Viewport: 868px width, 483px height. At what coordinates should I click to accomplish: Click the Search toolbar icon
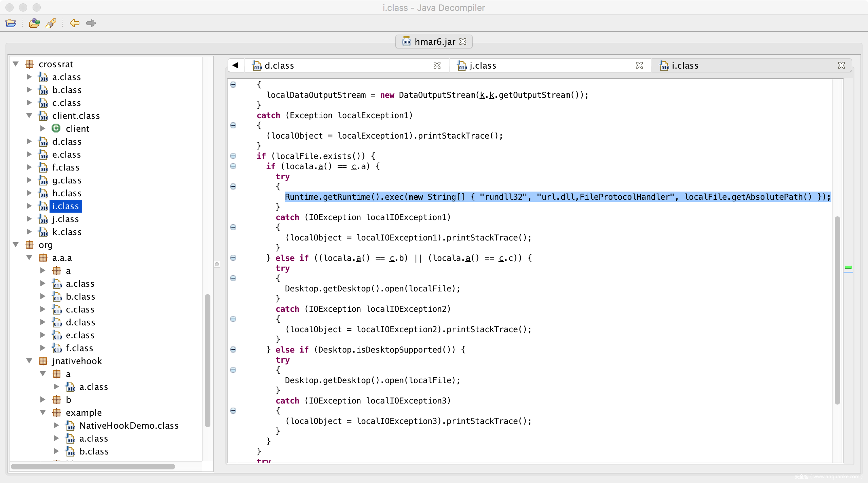point(51,23)
